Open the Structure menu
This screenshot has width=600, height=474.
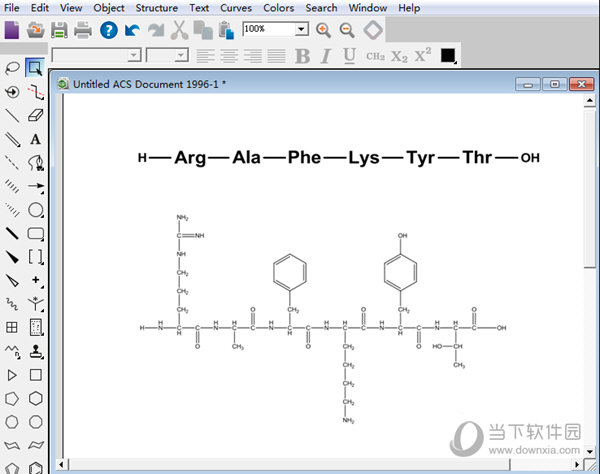click(157, 8)
